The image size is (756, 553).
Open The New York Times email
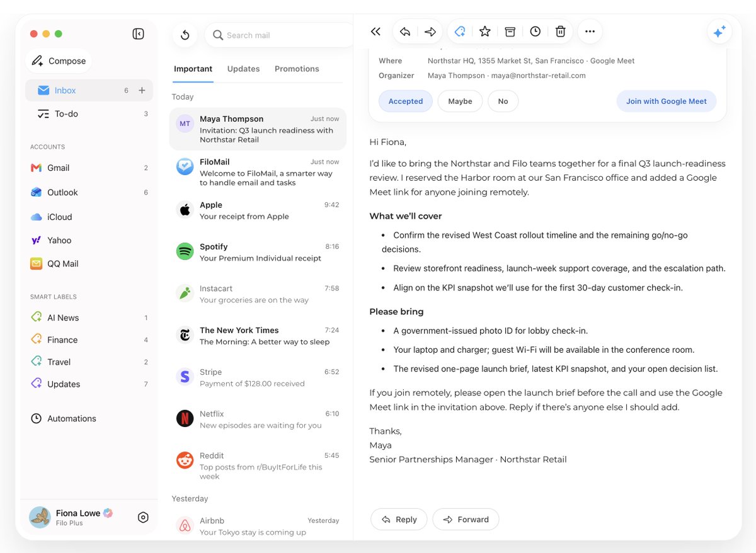(258, 336)
